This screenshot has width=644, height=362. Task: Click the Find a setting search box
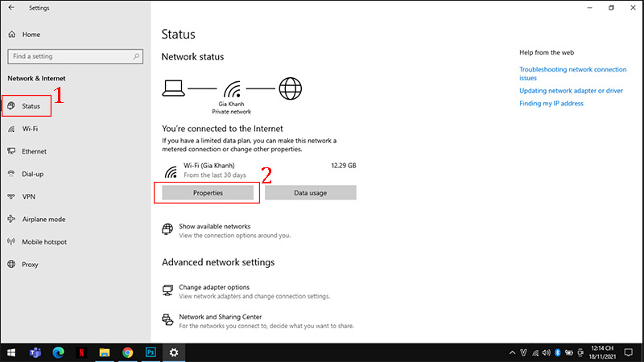point(74,56)
